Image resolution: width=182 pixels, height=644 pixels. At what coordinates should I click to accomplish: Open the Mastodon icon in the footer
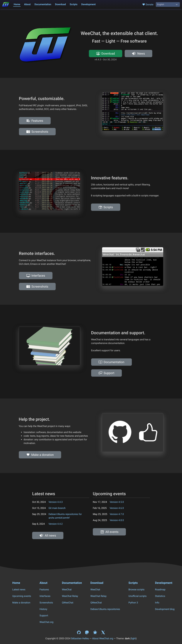(x=87, y=632)
